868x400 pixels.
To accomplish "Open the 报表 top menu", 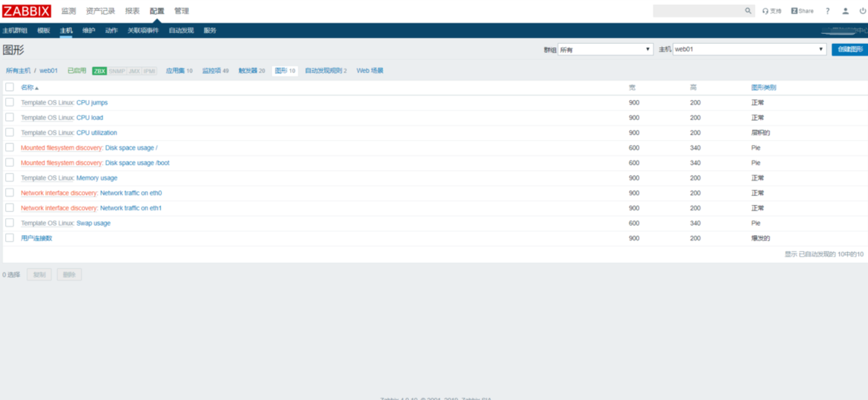I will (x=132, y=11).
